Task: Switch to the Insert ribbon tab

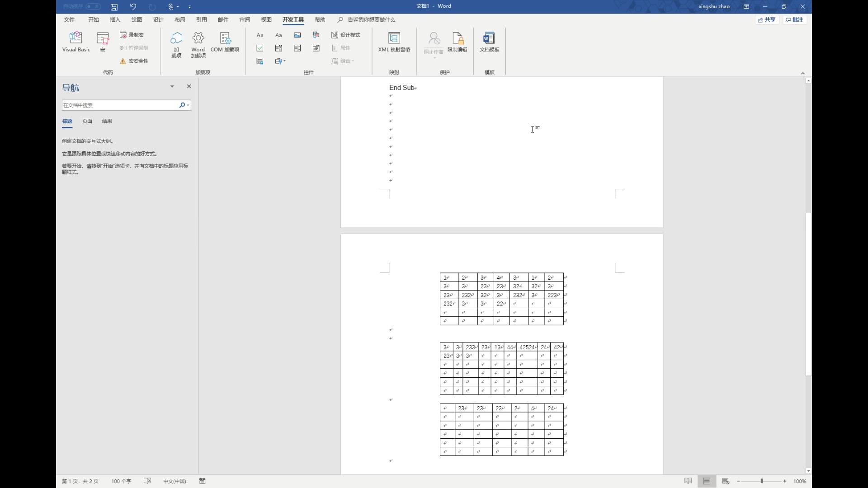Action: 115,19
